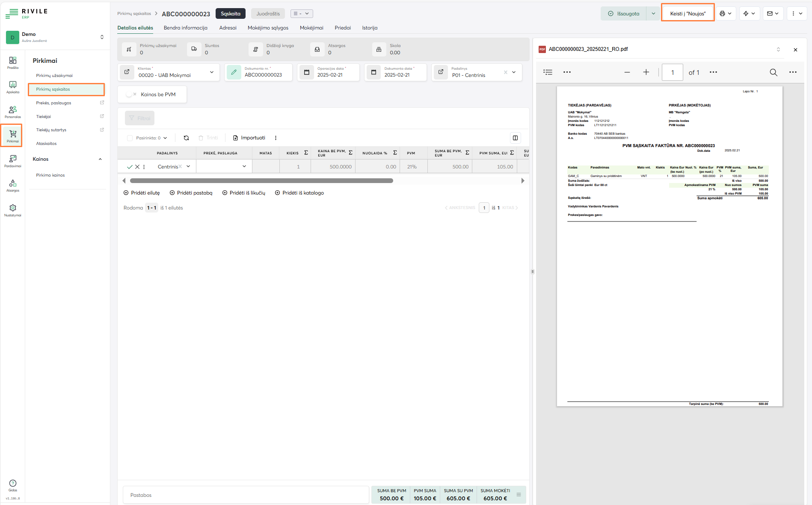This screenshot has width=812, height=505.
Task: Click the Pastabos notes field
Action: 246,495
